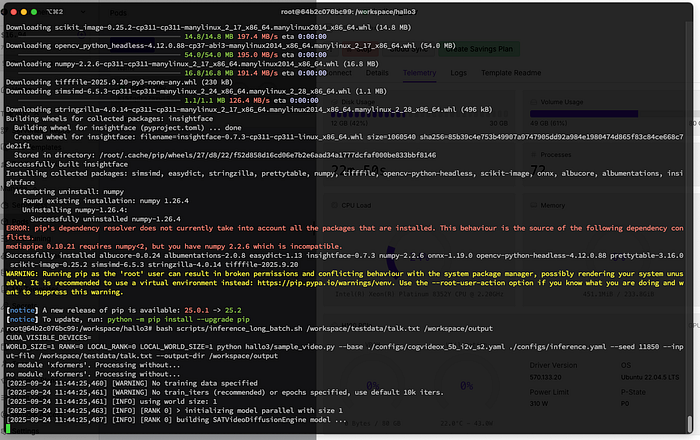Click the terminal scrollbar thumb
The height and width of the screenshot is (440, 700).
689,423
